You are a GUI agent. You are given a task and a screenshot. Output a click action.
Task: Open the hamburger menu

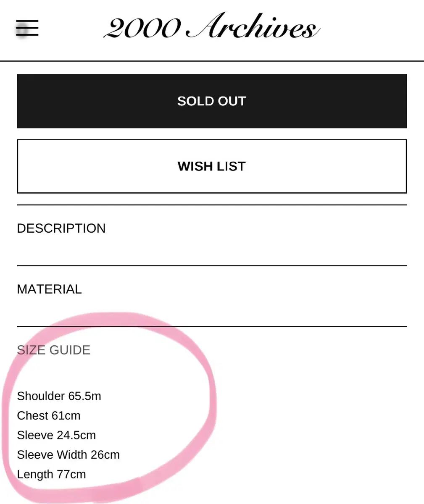click(27, 28)
